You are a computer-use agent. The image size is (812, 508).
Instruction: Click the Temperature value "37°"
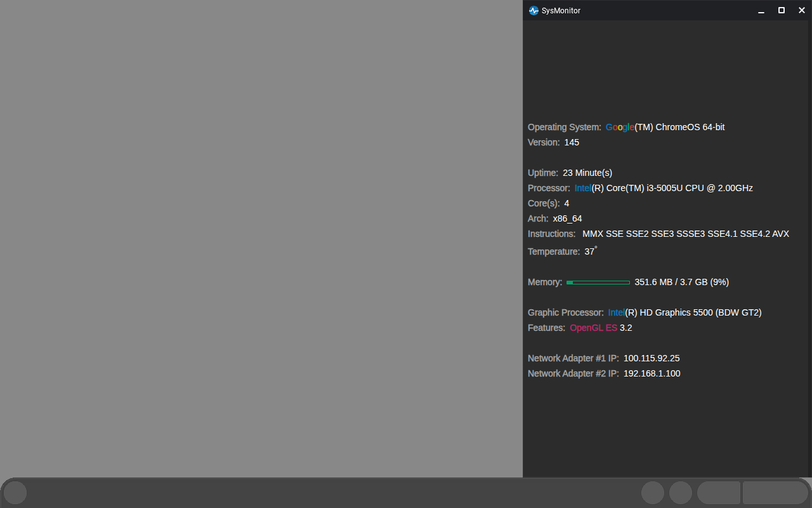tap(591, 251)
